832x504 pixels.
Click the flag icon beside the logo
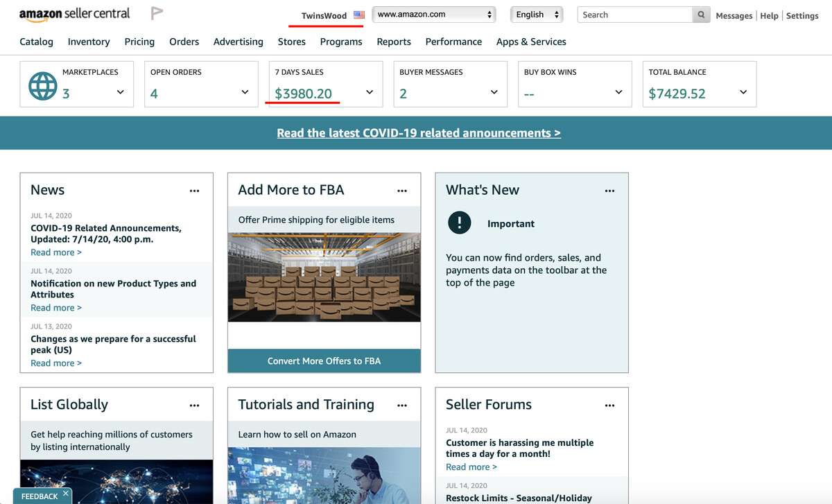(157, 13)
